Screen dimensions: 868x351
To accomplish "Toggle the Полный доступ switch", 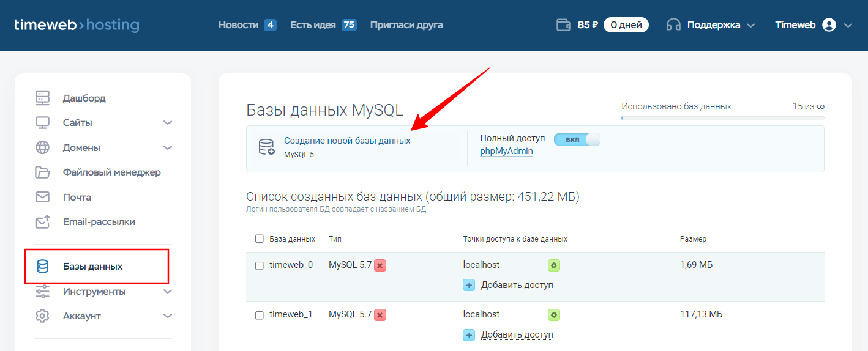I will (577, 139).
